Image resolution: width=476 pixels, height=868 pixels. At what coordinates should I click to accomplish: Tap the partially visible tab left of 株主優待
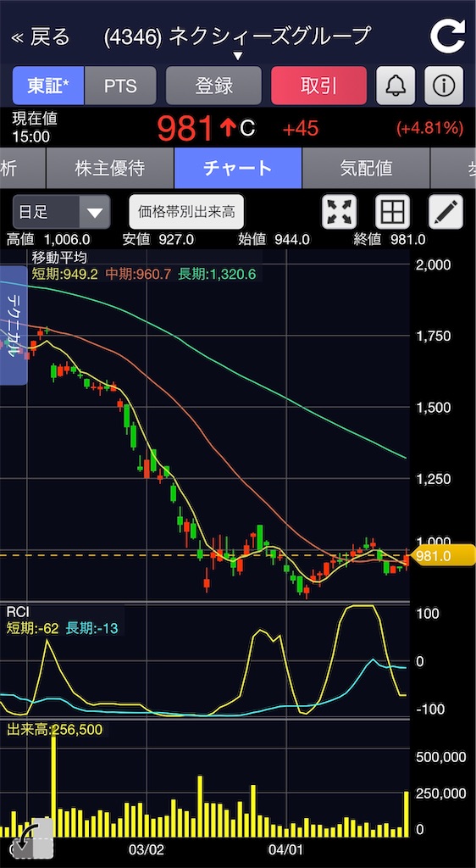pos(22,169)
